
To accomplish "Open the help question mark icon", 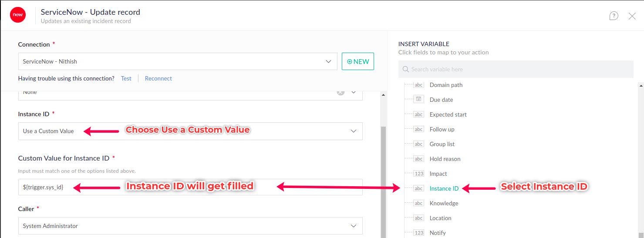I will click(614, 16).
